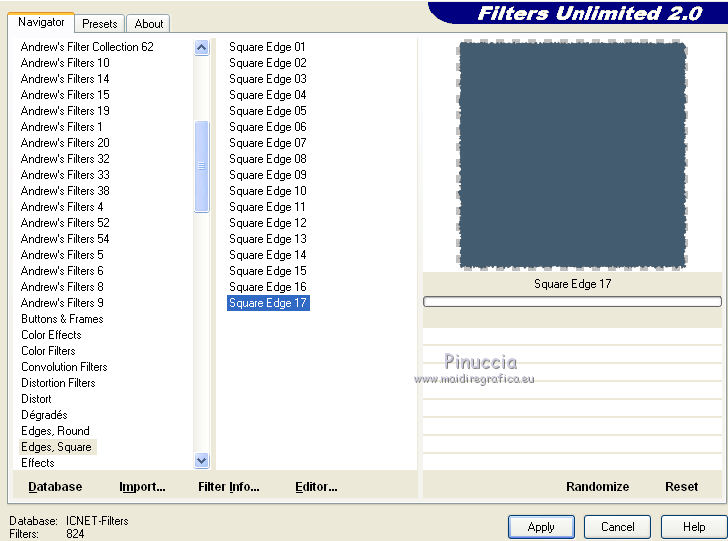This screenshot has width=728, height=541.
Task: Click the Cancel button
Action: point(618,527)
